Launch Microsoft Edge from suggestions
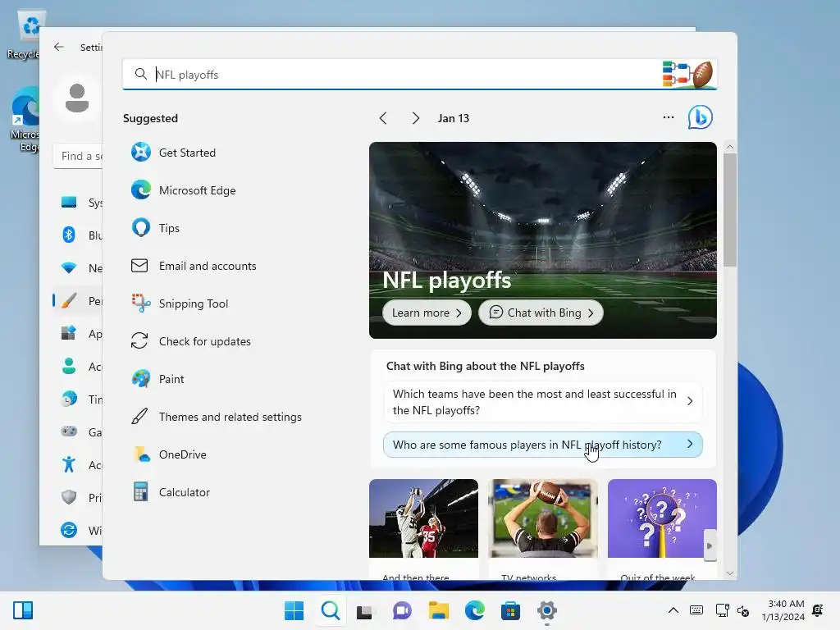Image resolution: width=840 pixels, height=630 pixels. 184,190
